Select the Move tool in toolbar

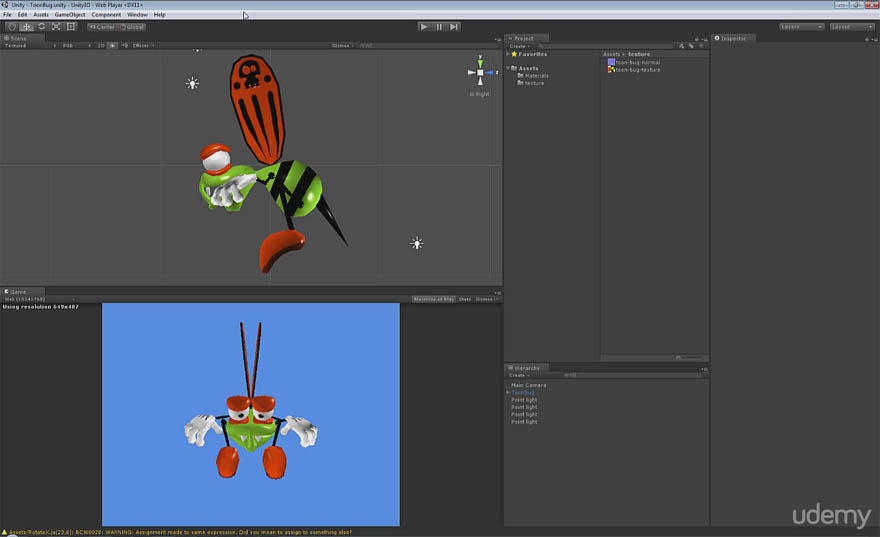[x=26, y=26]
